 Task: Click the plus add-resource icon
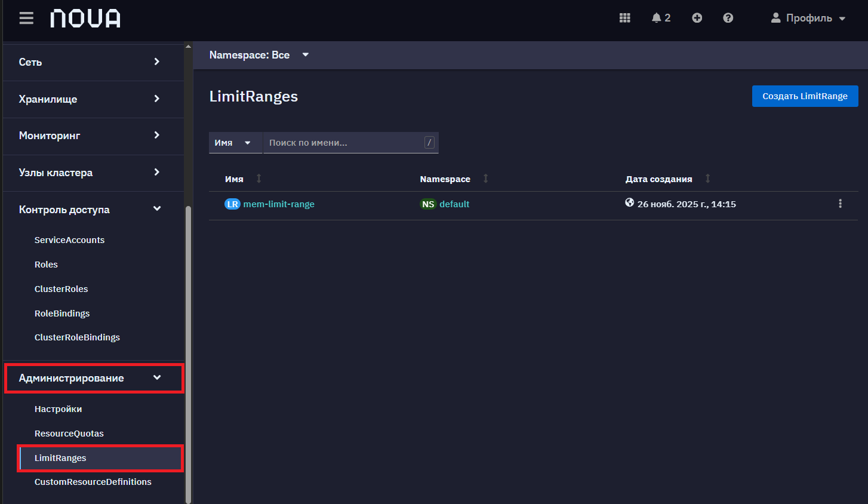pyautogui.click(x=697, y=18)
